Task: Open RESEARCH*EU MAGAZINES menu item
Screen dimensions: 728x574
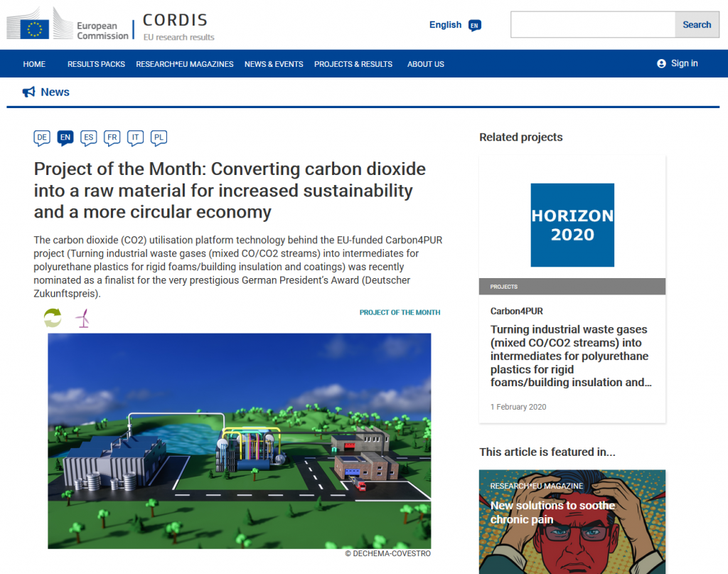Action: point(185,64)
